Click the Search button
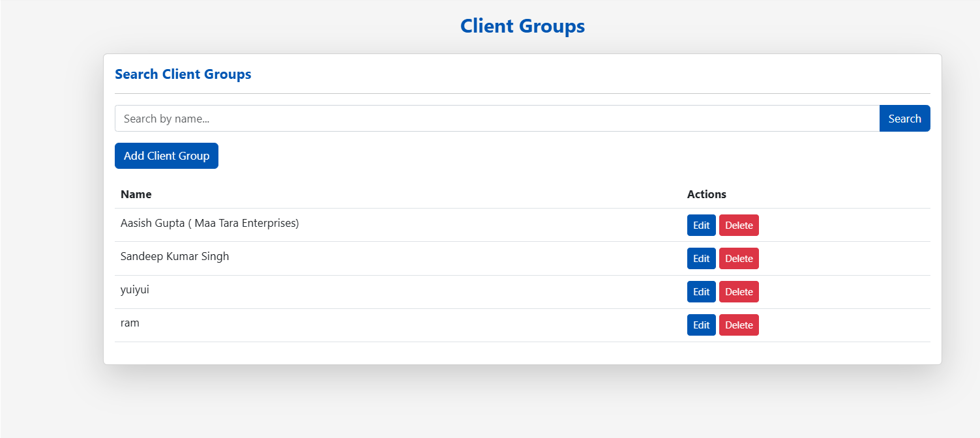This screenshot has height=438, width=980. pyautogui.click(x=904, y=118)
